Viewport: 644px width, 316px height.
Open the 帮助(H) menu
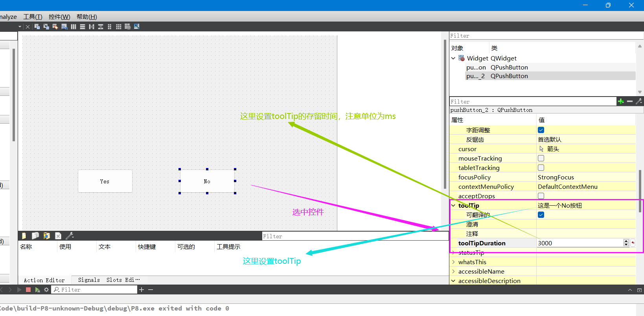[x=86, y=16]
